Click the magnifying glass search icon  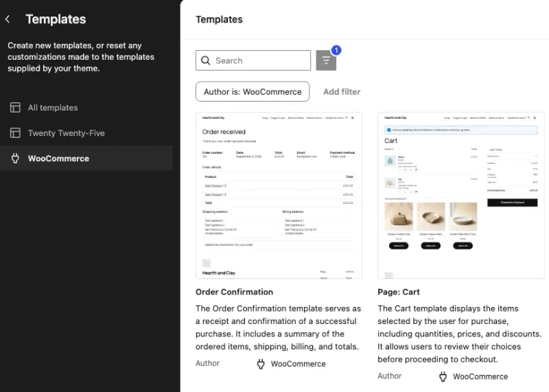point(205,60)
